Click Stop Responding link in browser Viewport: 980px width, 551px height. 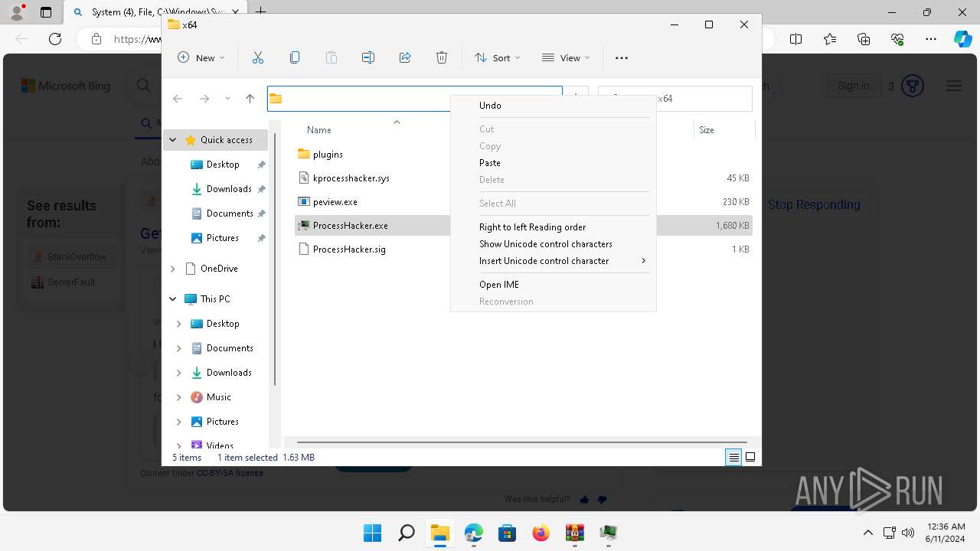tap(814, 204)
